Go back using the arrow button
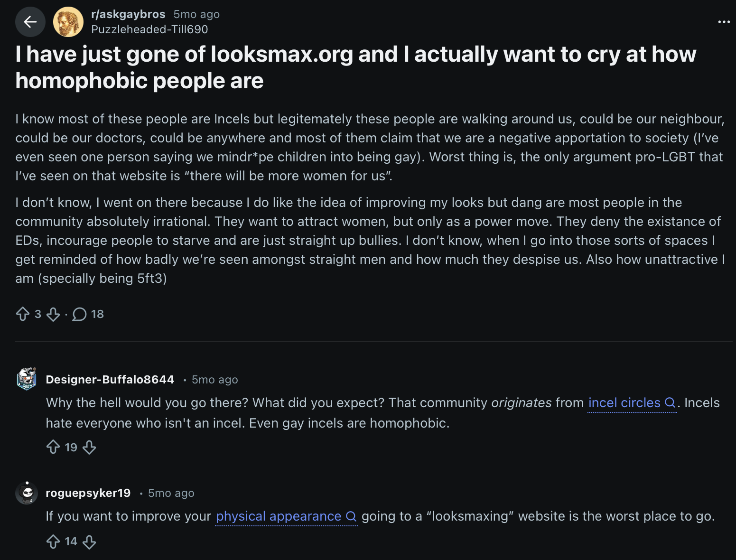This screenshot has width=736, height=560. pyautogui.click(x=30, y=22)
